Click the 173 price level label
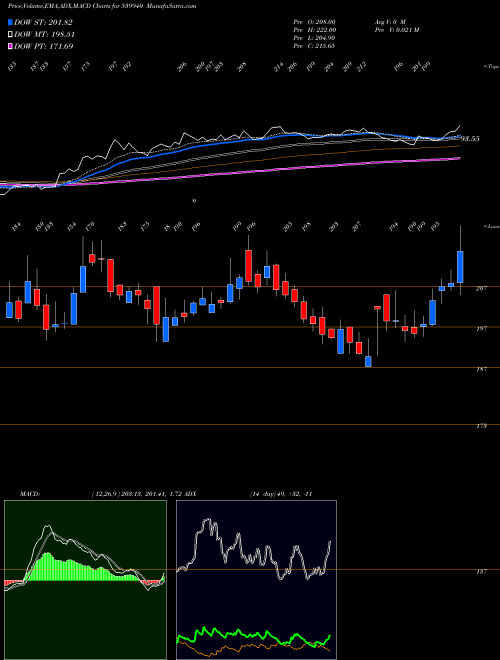The image size is (500, 660). [x=481, y=426]
